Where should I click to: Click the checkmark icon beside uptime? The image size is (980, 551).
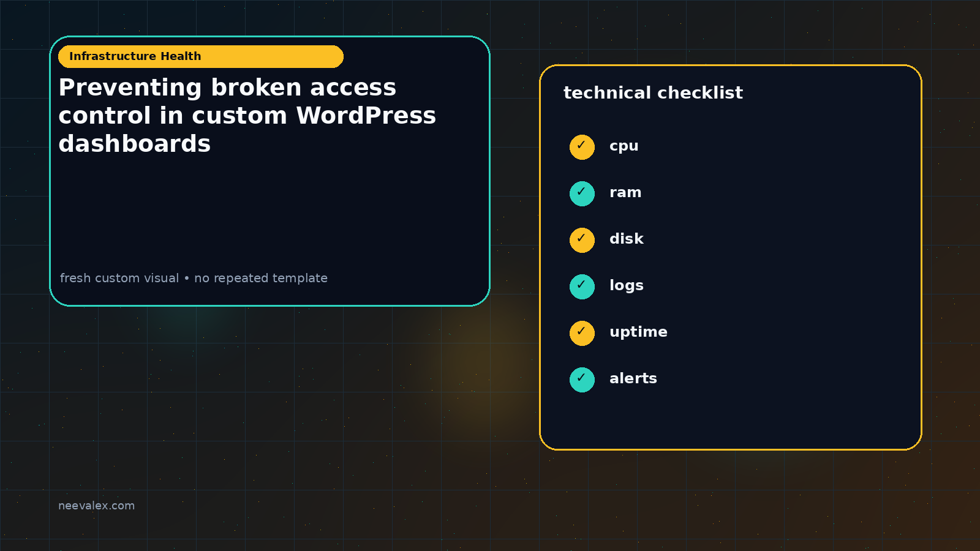coord(582,334)
